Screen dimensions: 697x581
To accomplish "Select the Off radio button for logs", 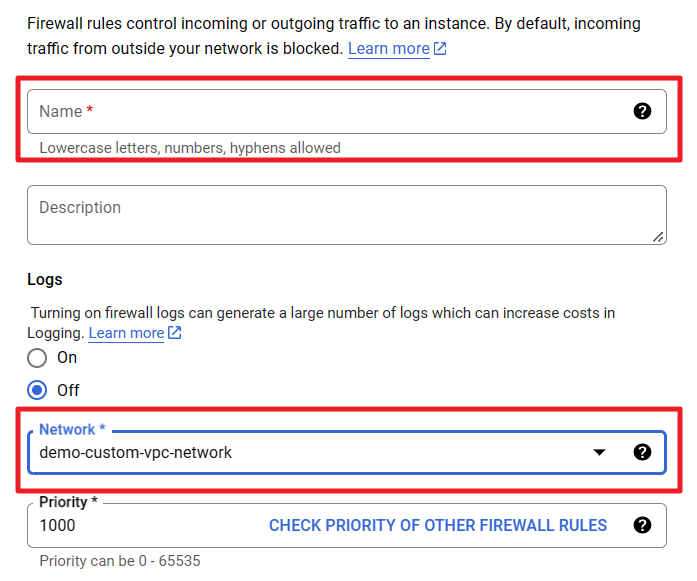I will [x=37, y=390].
